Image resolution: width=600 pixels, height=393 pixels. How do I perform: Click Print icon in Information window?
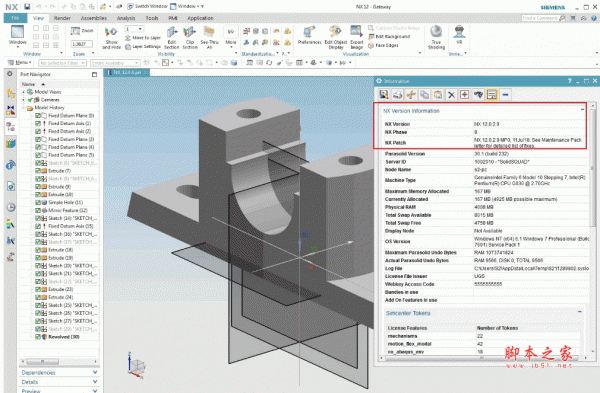[397, 95]
